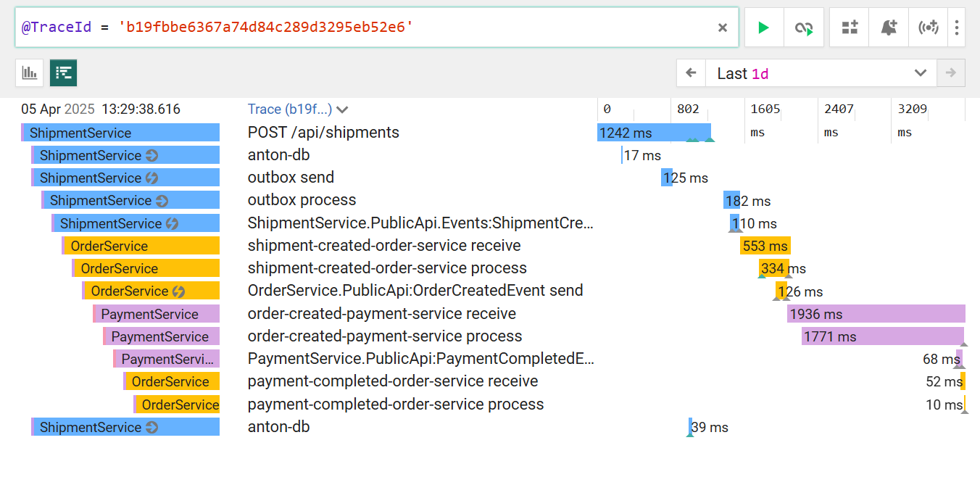Select the first anton-db span, 17 ms
This screenshot has width=980, height=485.
pos(279,155)
